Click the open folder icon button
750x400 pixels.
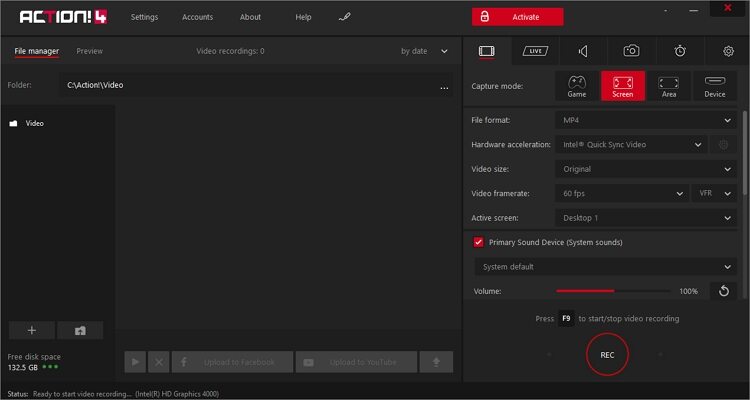pos(80,330)
